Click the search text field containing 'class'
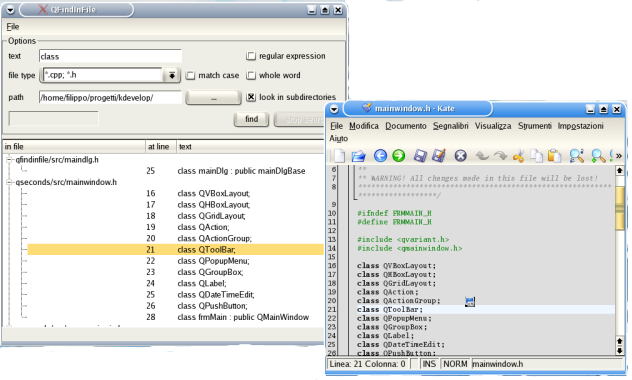 (x=110, y=56)
